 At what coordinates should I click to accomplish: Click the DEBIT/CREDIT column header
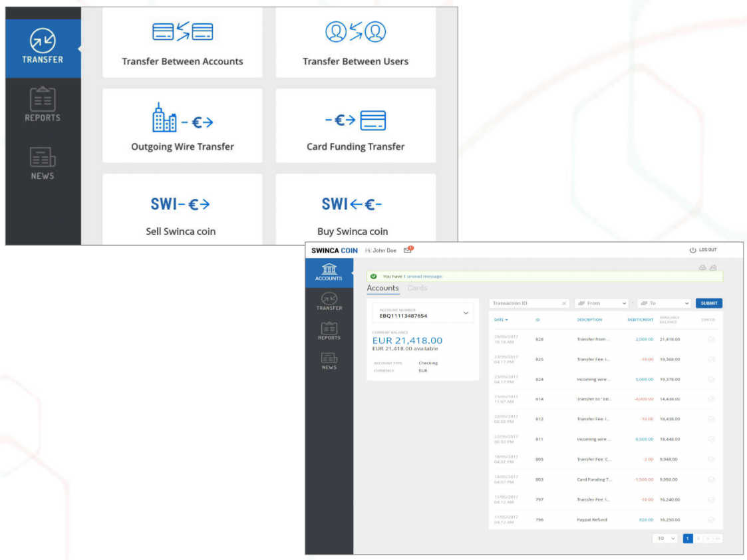pyautogui.click(x=641, y=320)
